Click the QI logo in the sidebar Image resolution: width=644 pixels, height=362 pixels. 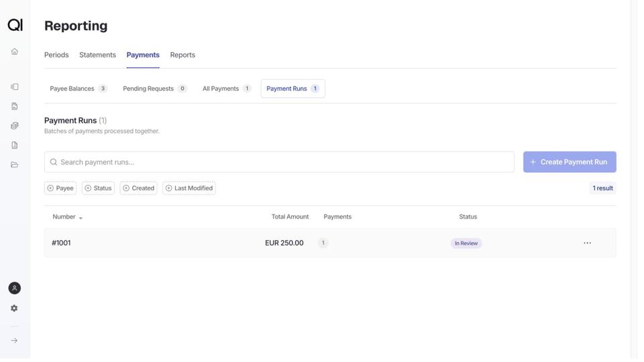coord(15,25)
